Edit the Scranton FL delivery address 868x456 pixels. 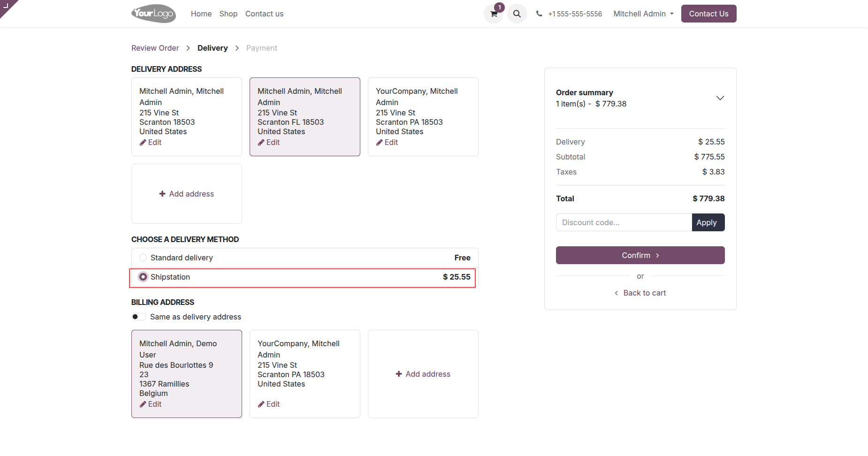pos(269,143)
